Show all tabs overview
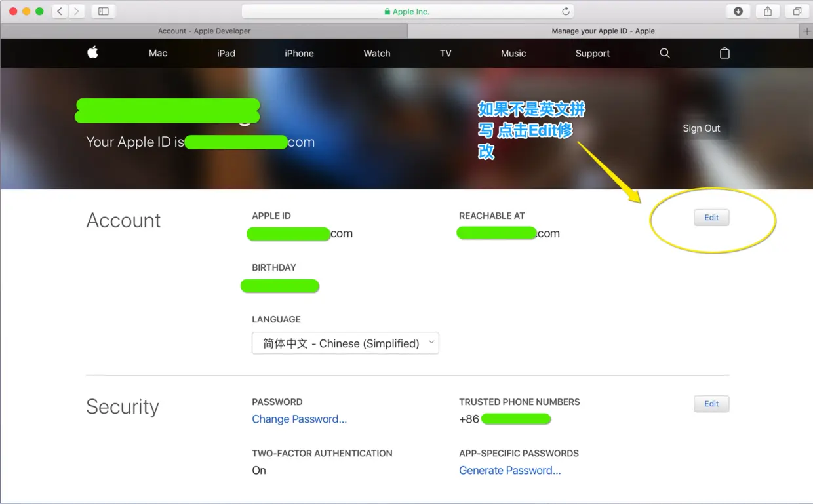813x504 pixels. click(x=797, y=11)
